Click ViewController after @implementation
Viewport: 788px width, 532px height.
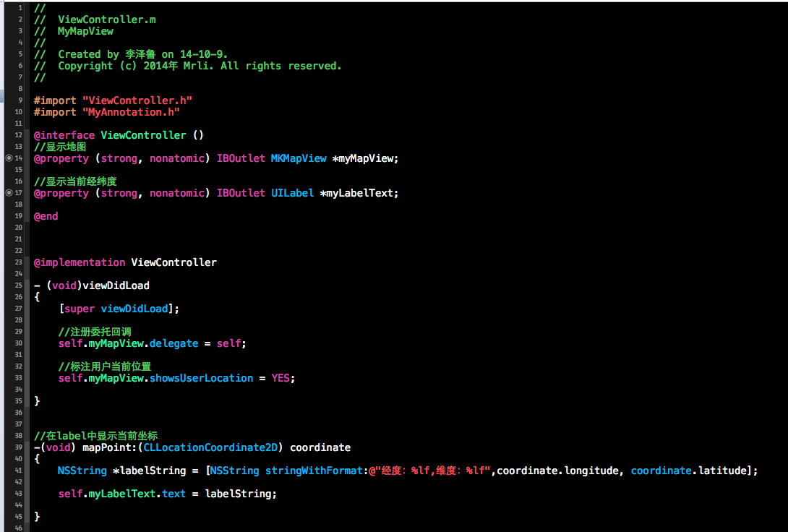point(174,262)
